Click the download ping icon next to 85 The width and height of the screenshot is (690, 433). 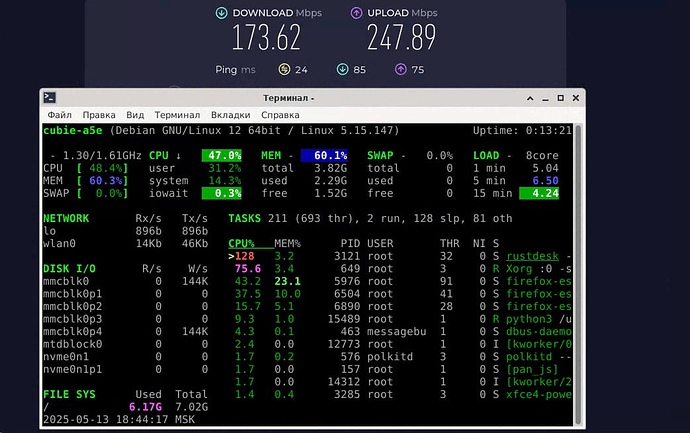pyautogui.click(x=342, y=70)
